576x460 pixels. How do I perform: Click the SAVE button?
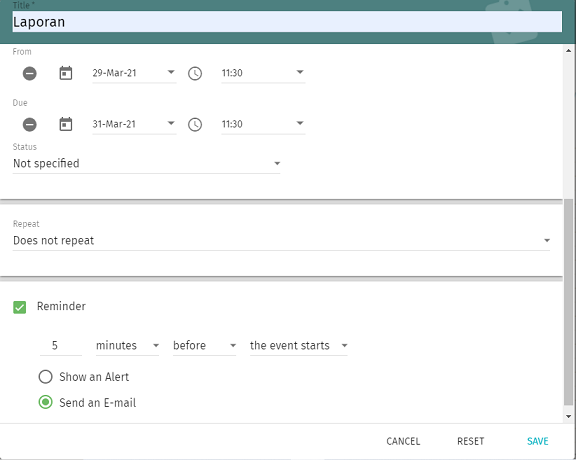(x=537, y=441)
